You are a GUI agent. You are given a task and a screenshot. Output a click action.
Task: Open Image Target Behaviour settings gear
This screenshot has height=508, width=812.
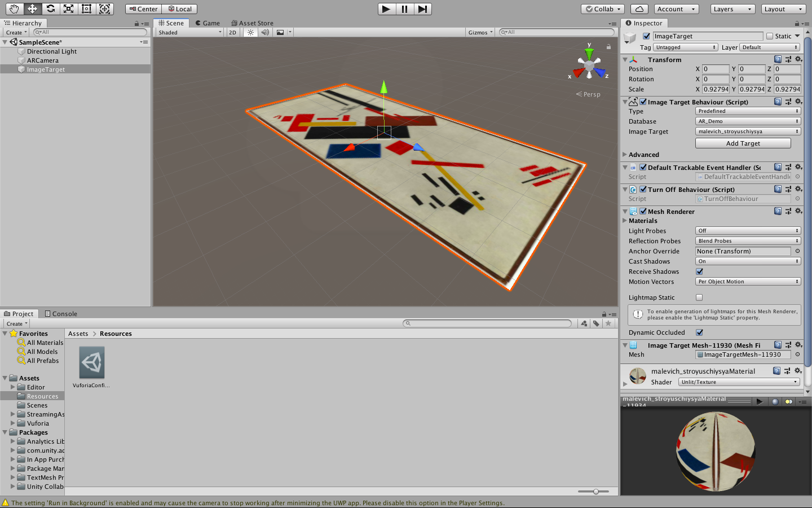(x=798, y=102)
